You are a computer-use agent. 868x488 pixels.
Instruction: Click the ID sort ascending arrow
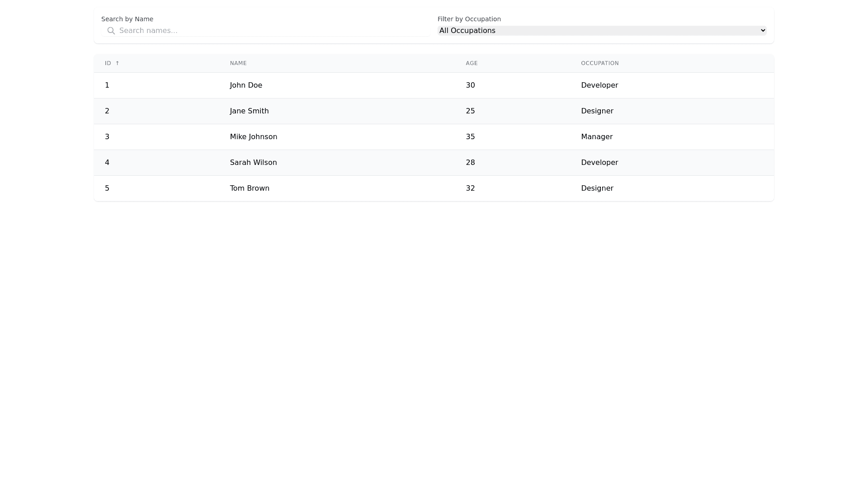tap(118, 63)
